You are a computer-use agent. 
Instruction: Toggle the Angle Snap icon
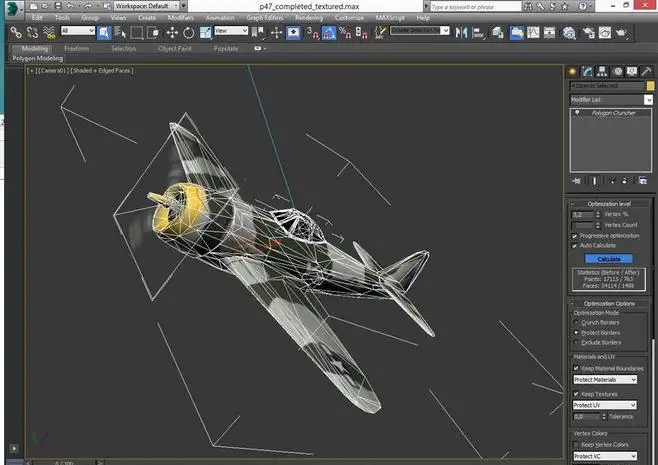pyautogui.click(x=329, y=32)
